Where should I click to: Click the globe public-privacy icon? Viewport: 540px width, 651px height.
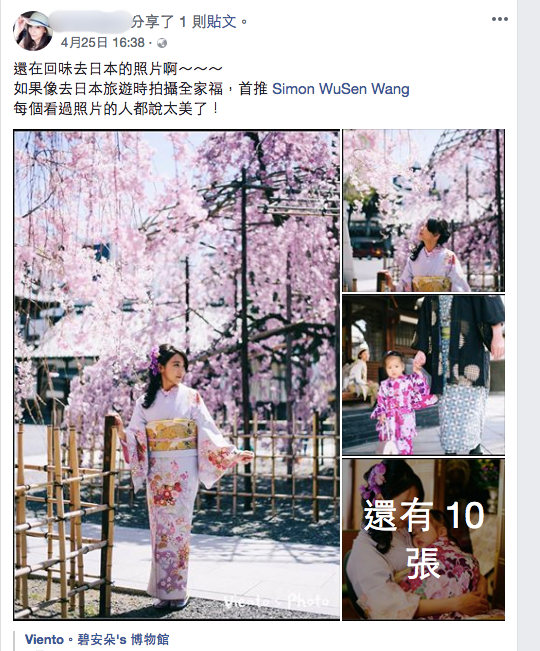(162, 43)
